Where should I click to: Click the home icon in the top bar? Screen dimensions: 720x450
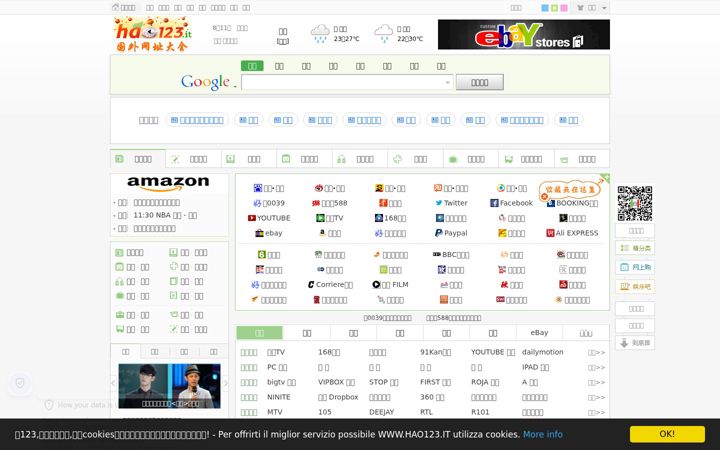coord(116,7)
